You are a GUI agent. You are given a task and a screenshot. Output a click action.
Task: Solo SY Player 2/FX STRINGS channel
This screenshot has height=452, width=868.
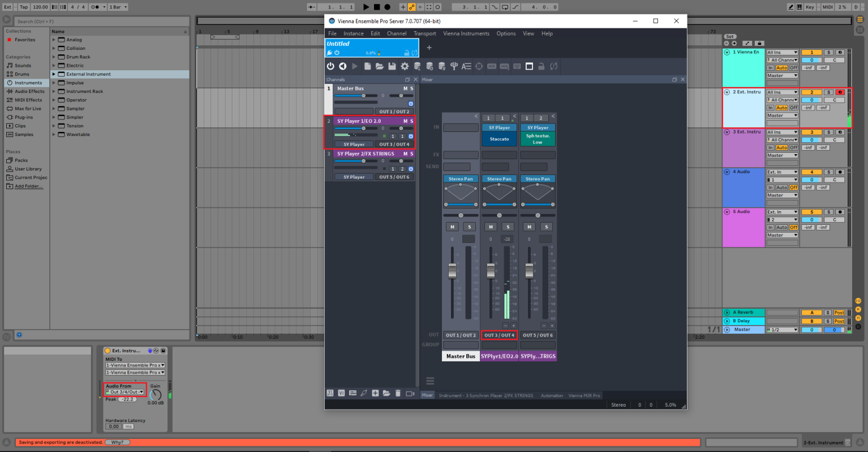coord(412,153)
